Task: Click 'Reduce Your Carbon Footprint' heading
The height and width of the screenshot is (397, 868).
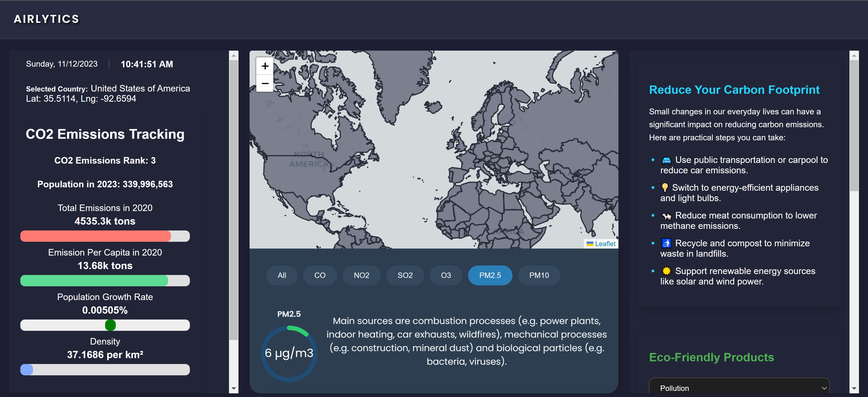Action: click(x=734, y=90)
